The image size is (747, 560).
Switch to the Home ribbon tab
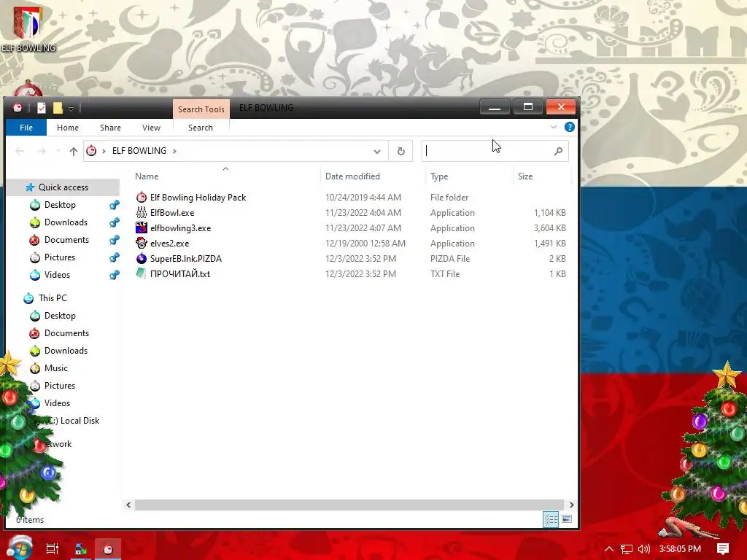point(68,128)
